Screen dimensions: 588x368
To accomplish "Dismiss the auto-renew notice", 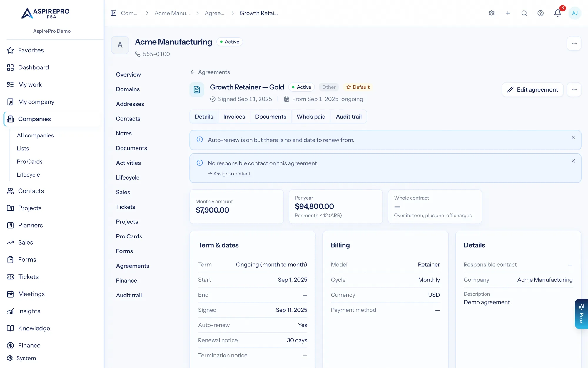I will (x=573, y=137).
